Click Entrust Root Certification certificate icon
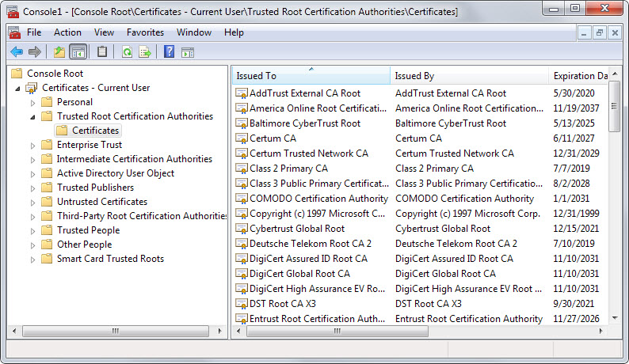The image size is (629, 364). (242, 319)
